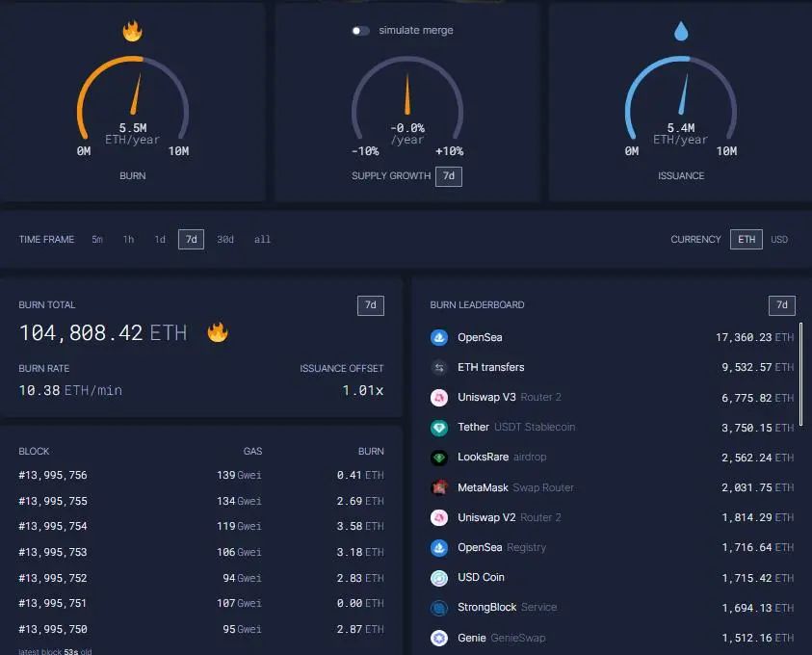Click the flame icon above the burn gauge

tap(133, 31)
